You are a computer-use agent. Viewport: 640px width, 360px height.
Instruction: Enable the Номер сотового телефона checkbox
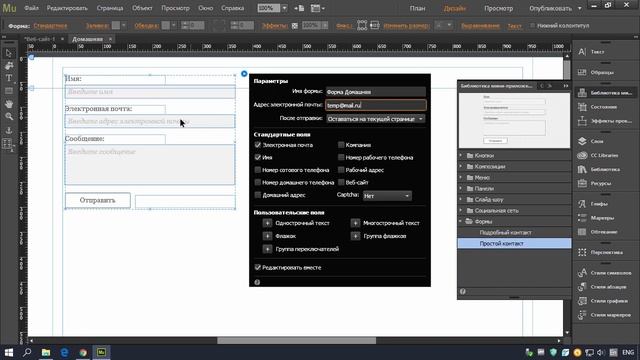pyautogui.click(x=258, y=170)
